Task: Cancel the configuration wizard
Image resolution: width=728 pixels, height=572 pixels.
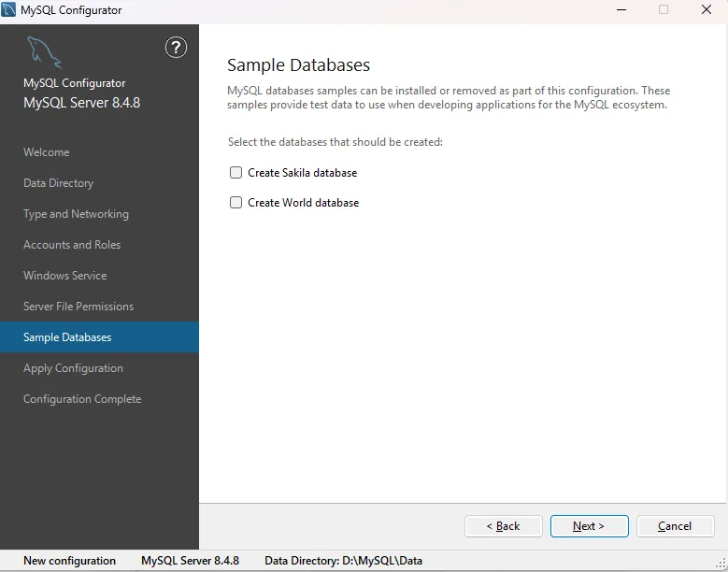Action: pos(675,526)
